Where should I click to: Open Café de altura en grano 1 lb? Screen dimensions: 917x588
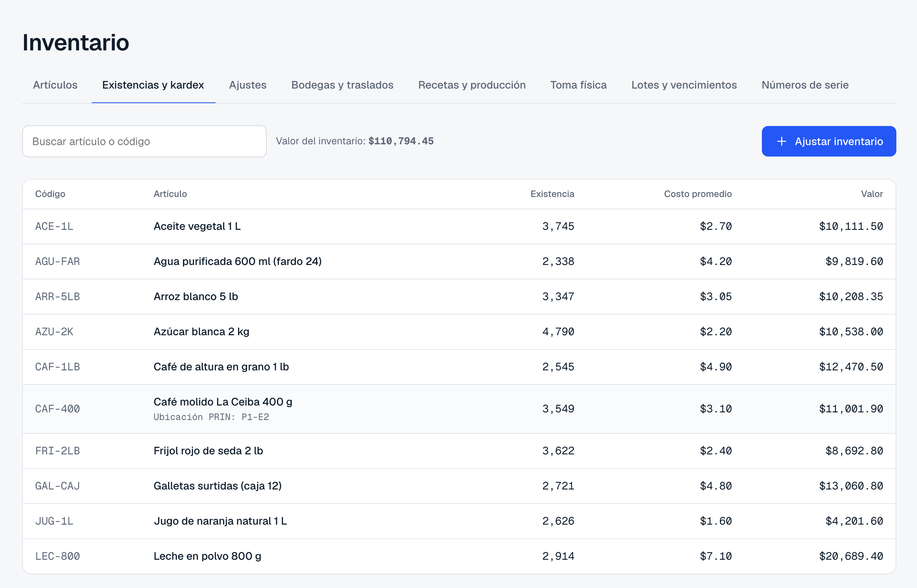click(x=459, y=367)
